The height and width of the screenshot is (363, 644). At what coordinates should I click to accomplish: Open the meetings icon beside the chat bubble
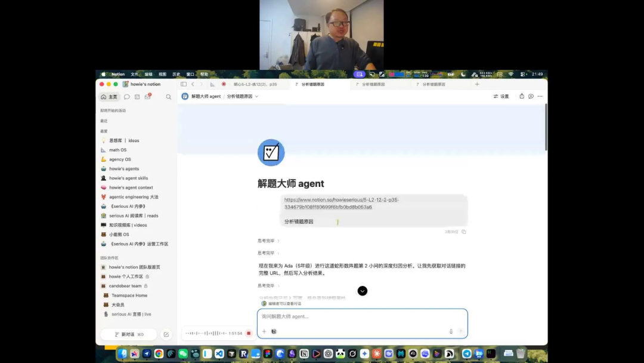pyautogui.click(x=137, y=97)
